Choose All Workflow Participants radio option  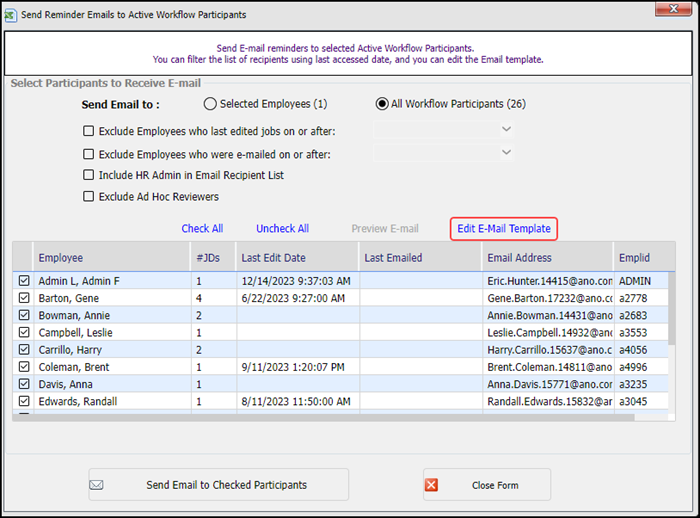(x=382, y=104)
